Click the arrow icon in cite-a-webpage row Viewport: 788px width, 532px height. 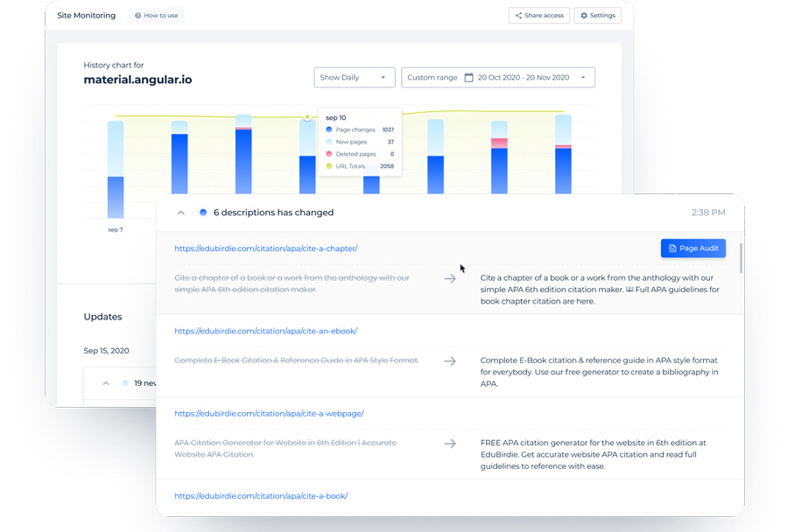point(449,444)
